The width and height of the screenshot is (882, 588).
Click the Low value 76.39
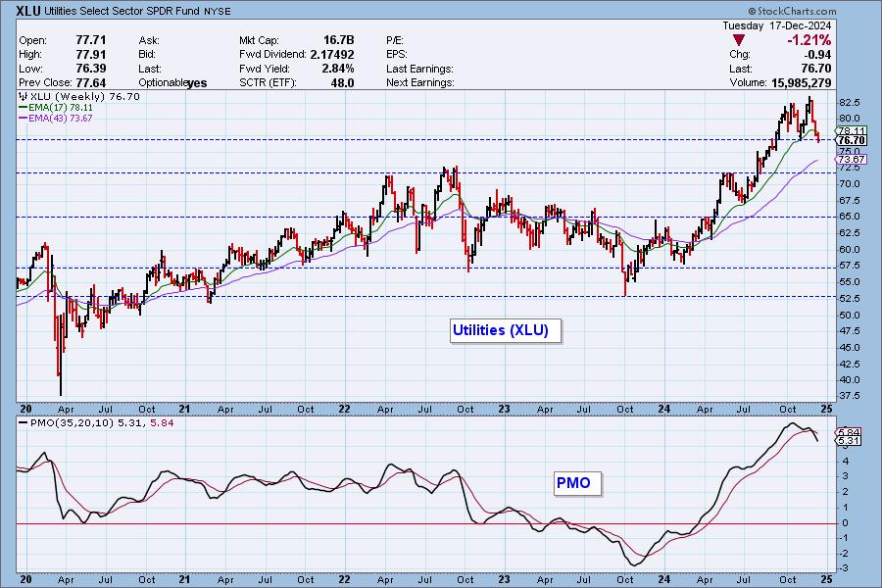point(90,68)
